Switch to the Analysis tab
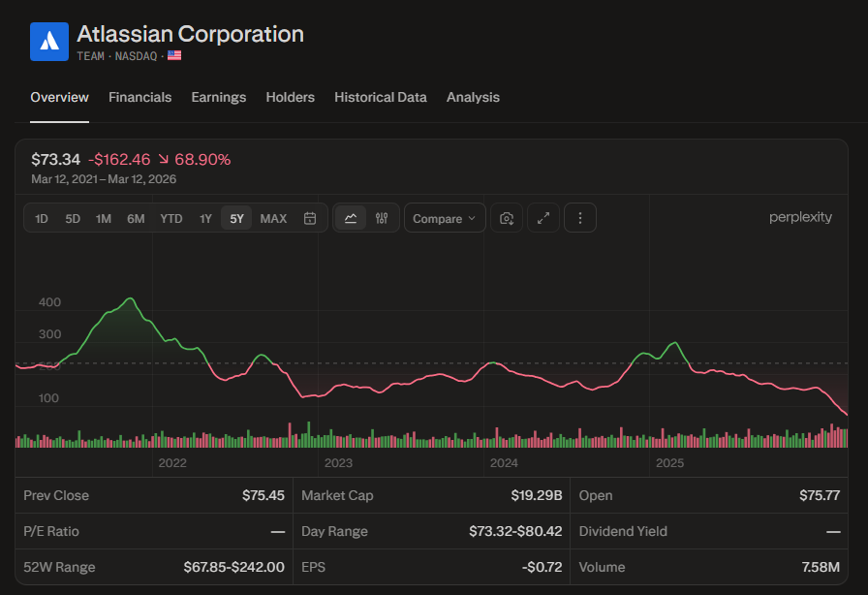The width and height of the screenshot is (868, 595). (x=473, y=98)
